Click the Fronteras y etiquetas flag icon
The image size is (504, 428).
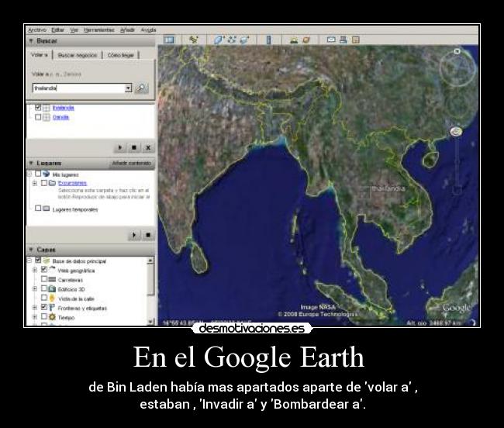(52, 308)
